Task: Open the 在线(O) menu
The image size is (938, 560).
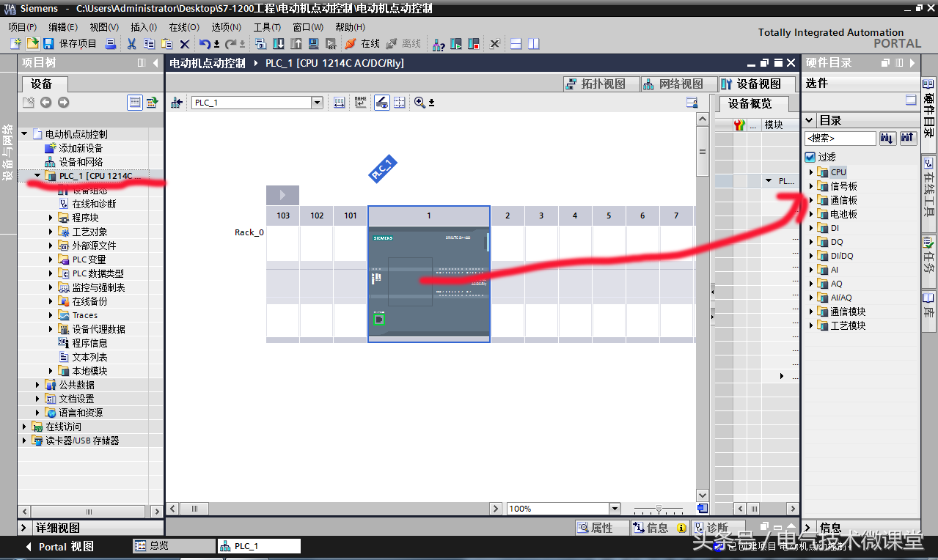Action: [184, 27]
